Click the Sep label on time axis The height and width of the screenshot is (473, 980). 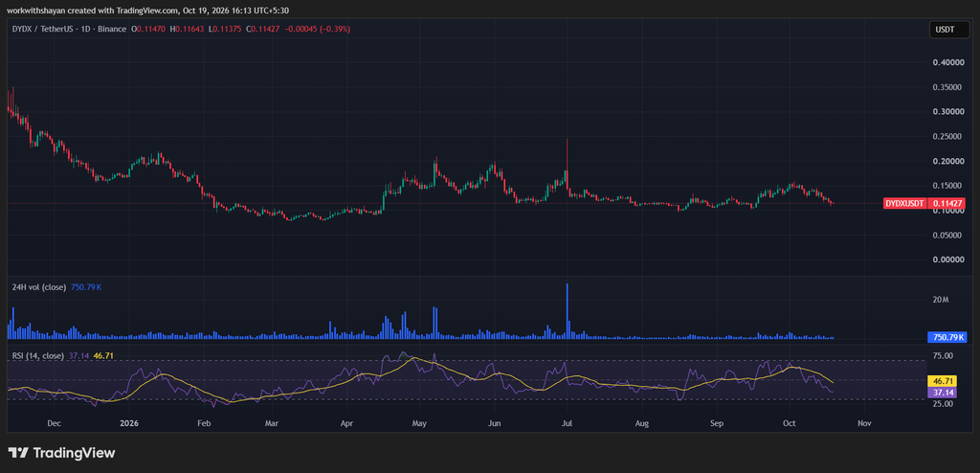717,423
